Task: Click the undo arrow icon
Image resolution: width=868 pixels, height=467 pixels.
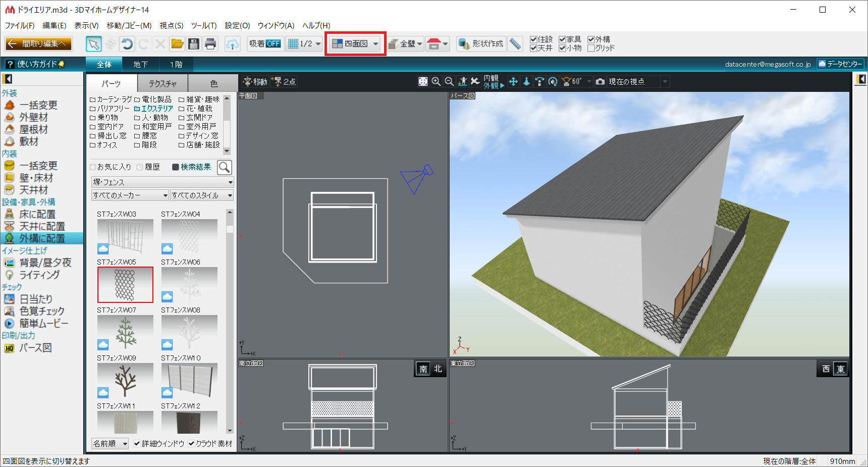Action: (x=127, y=44)
